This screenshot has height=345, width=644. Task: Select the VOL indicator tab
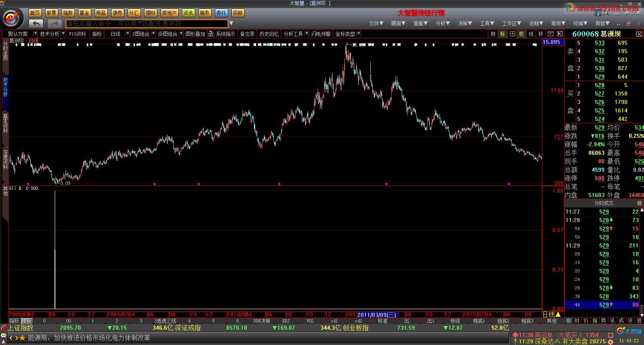coord(310,321)
